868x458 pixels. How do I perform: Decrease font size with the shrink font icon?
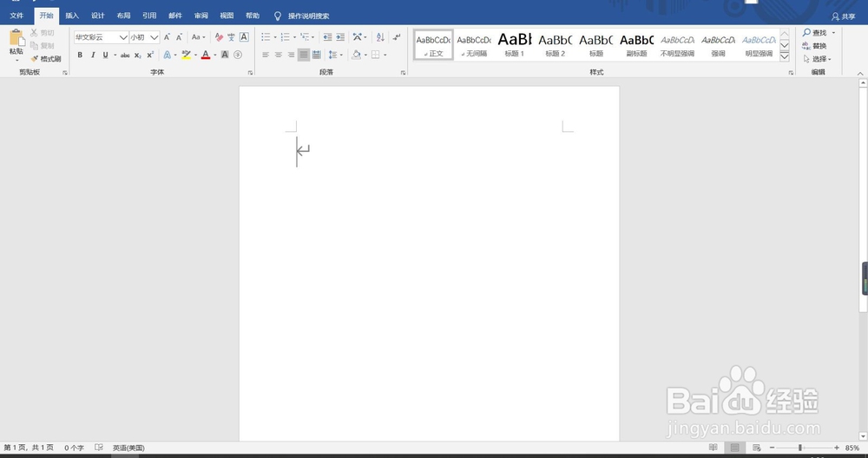[180, 37]
